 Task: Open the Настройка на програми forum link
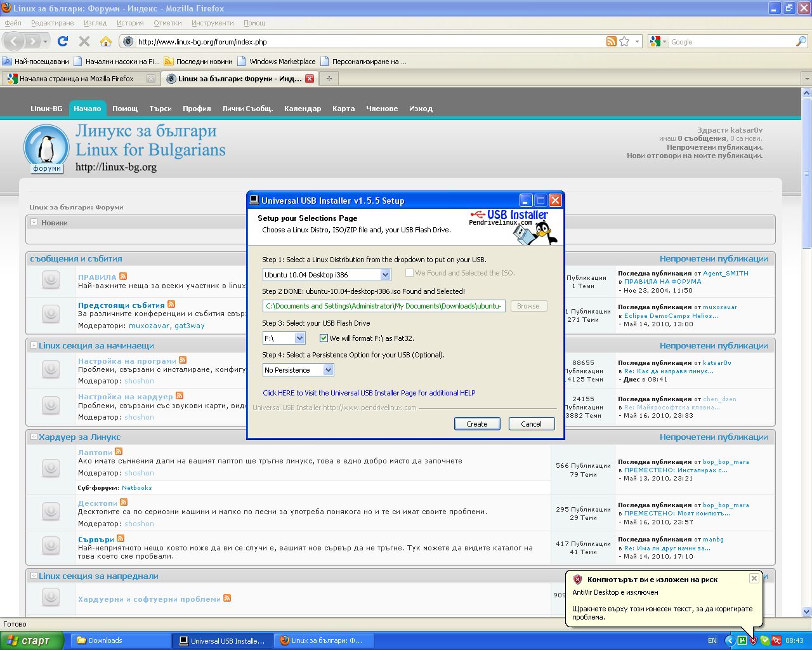point(127,361)
